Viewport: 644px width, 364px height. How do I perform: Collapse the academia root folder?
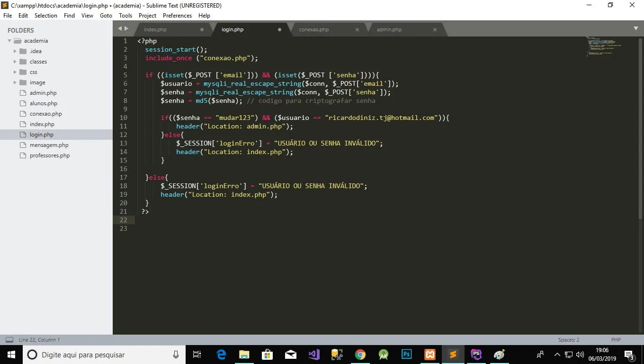(x=9, y=41)
